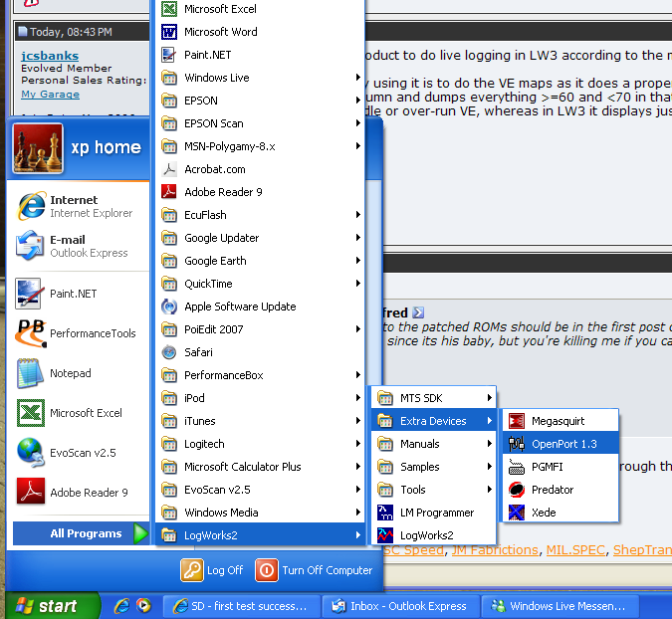Viewport: 672px width, 619px height.
Task: Switch to Windows Live Messenger taskbar window
Action: (560, 606)
